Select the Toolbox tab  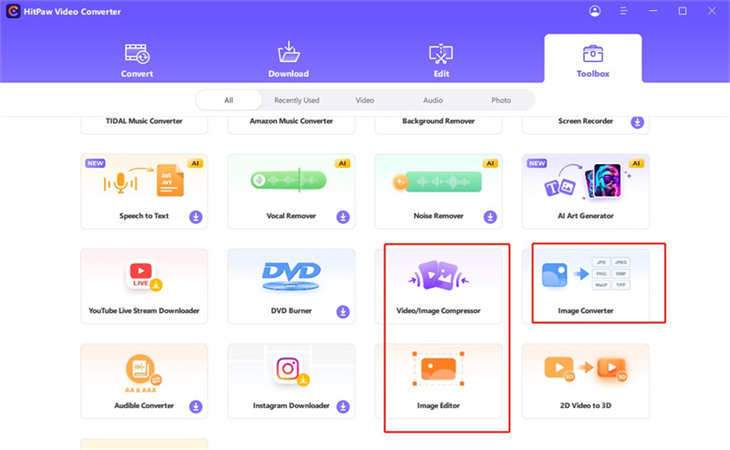pos(593,59)
